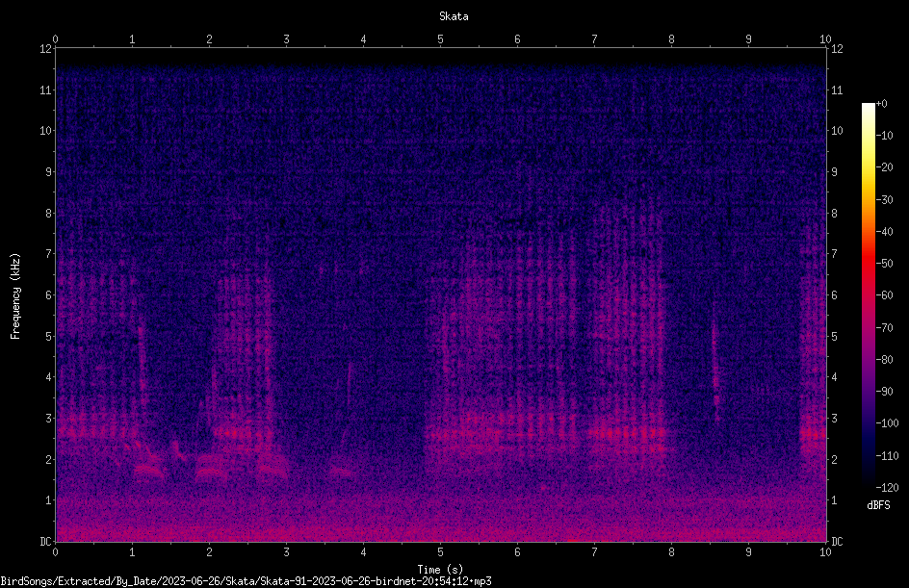Click the 0 tick on the top time axis
The image size is (909, 588).
click(55, 39)
